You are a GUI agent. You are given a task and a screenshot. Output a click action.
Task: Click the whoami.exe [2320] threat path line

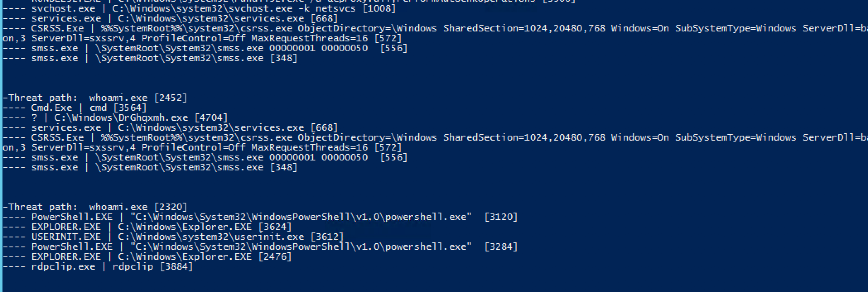point(95,207)
